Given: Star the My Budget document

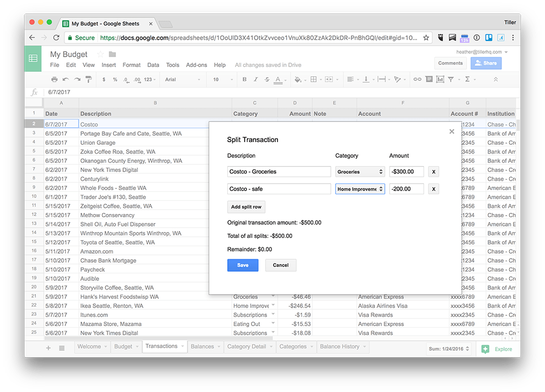Looking at the screenshot, I should [100, 54].
